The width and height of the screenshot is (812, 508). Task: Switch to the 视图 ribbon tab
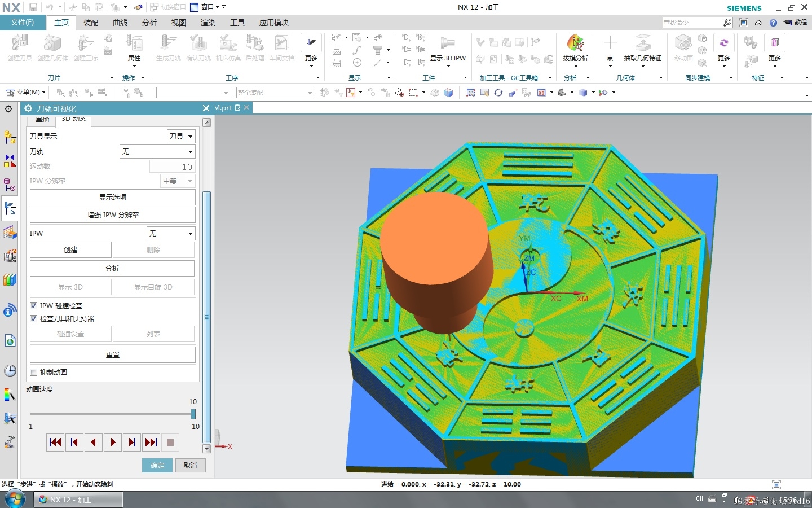(x=179, y=23)
